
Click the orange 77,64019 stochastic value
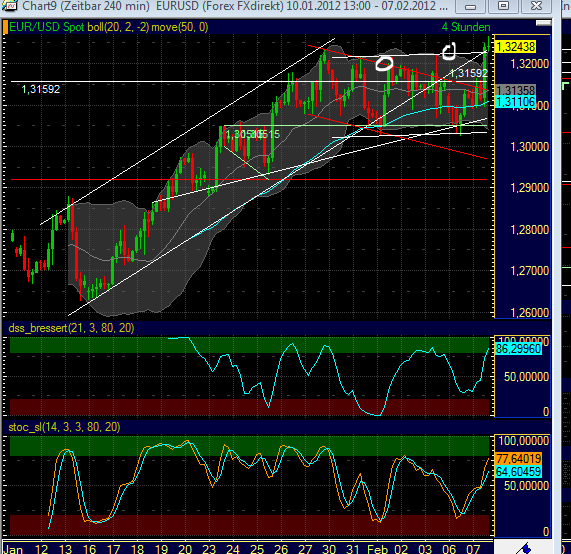[519, 459]
